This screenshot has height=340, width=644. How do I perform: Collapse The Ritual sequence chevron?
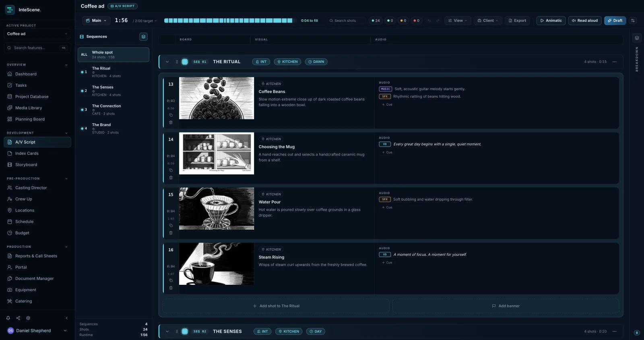(x=167, y=62)
